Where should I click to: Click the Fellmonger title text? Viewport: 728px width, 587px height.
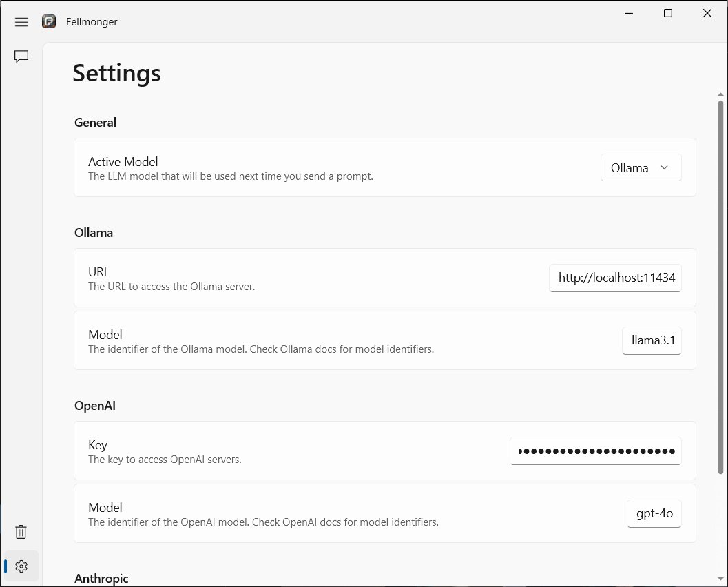point(92,22)
